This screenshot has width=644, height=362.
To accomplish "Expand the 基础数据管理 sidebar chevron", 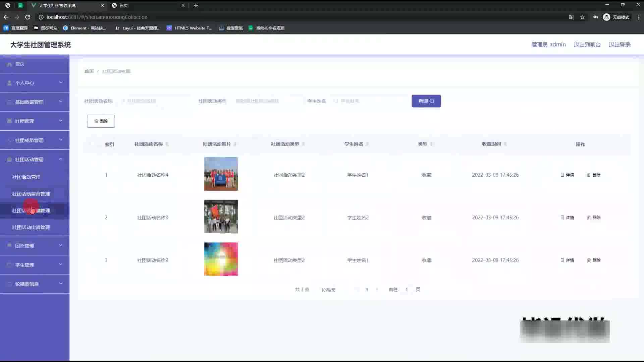I will coord(61,102).
